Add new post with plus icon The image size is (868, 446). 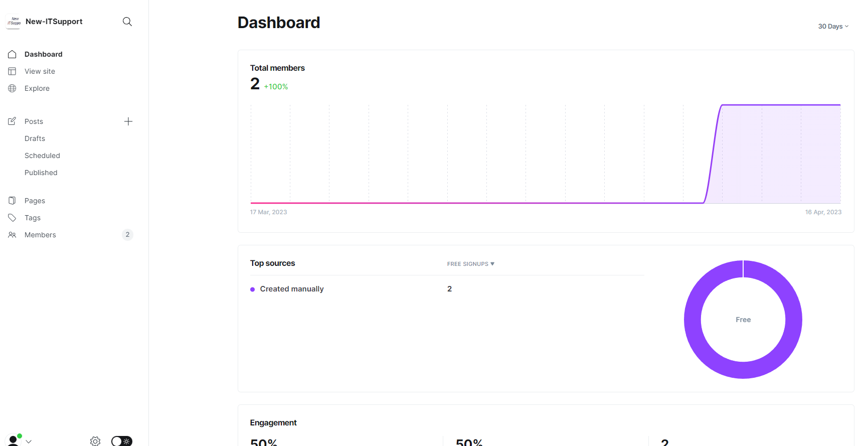[x=128, y=121]
